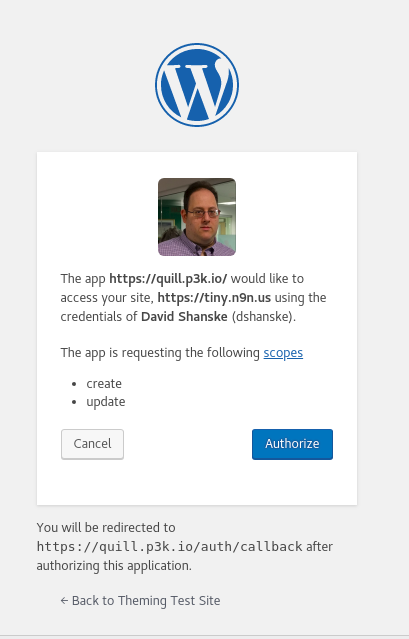Image resolution: width=409 pixels, height=639 pixels.
Task: Authorize the Quill app
Action: point(292,444)
